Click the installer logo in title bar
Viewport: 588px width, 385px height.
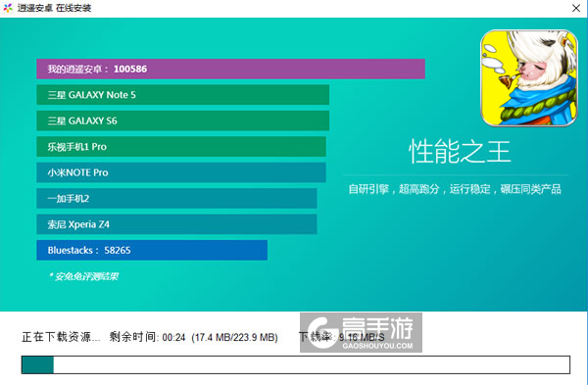point(8,8)
